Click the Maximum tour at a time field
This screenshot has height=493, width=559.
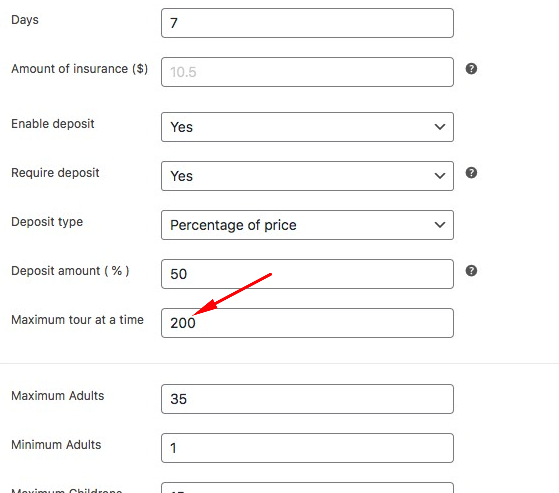coord(307,323)
